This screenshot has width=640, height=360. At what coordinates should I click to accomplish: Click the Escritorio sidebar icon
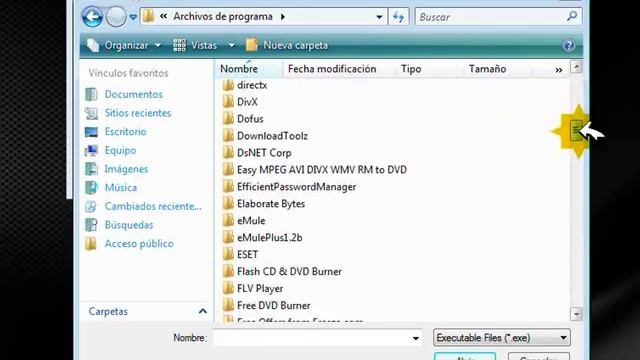(x=91, y=131)
